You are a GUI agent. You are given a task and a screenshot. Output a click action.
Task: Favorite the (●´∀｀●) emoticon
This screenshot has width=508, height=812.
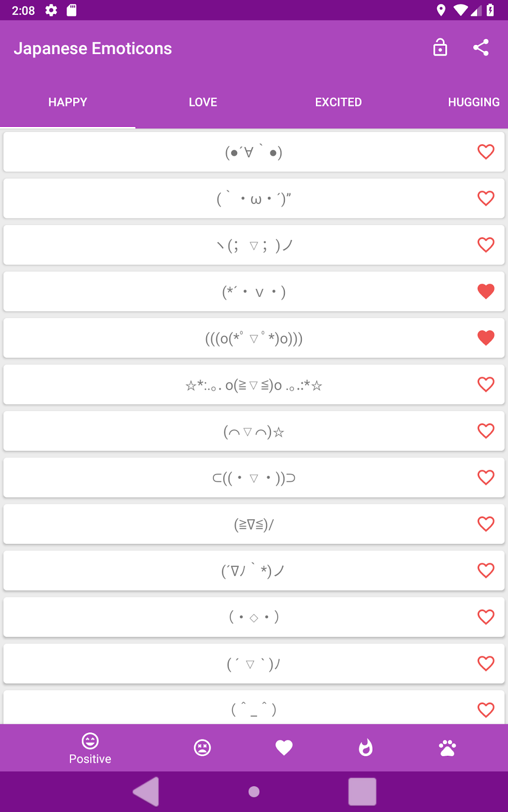pos(486,152)
